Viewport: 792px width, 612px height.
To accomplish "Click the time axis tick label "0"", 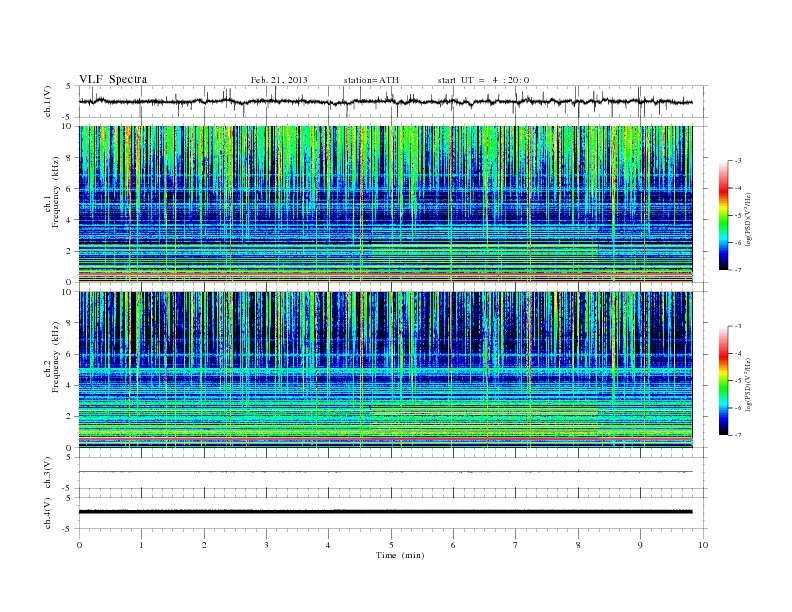I will (x=79, y=545).
